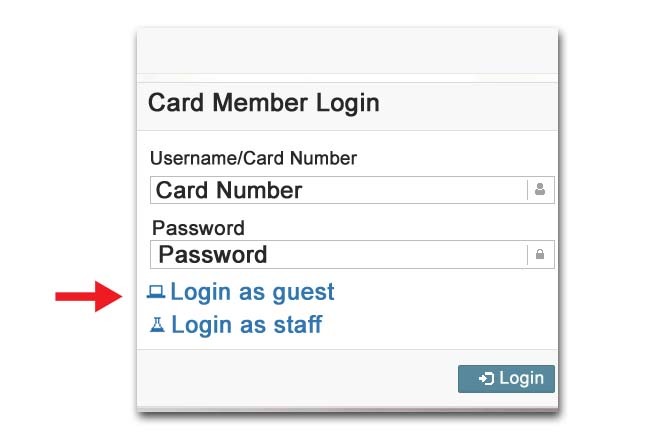This screenshot has height=447, width=650.
Task: Focus the Password input field
Action: 352,254
